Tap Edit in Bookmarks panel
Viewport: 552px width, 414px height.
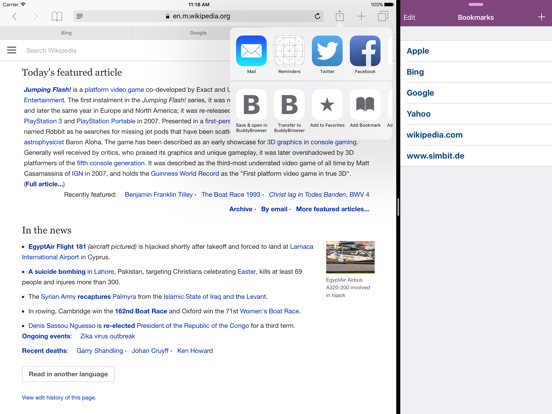tap(409, 17)
